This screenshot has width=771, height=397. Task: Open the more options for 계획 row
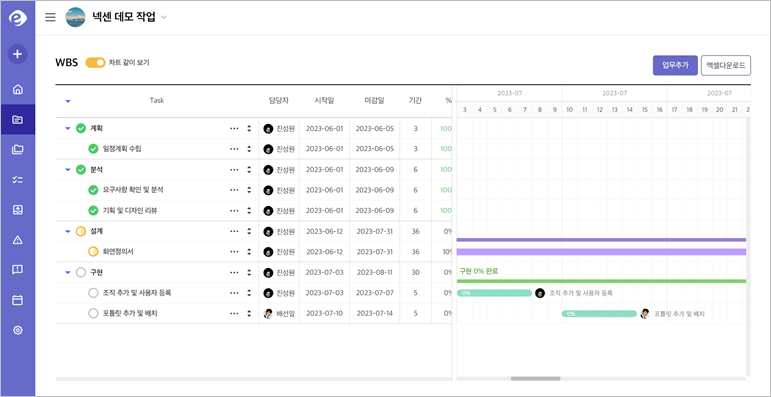[234, 128]
